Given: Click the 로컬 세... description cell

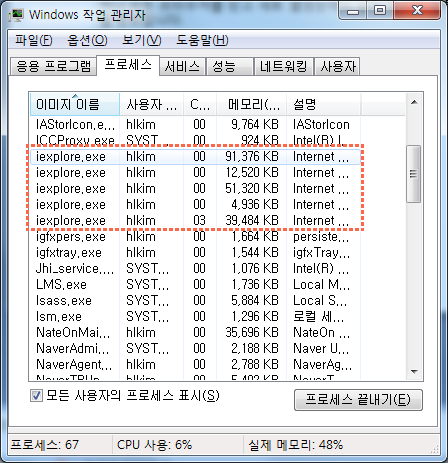Looking at the screenshot, I should 318,316.
